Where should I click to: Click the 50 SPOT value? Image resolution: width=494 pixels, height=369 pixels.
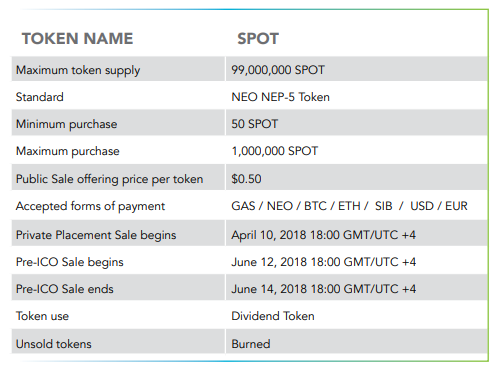254,124
